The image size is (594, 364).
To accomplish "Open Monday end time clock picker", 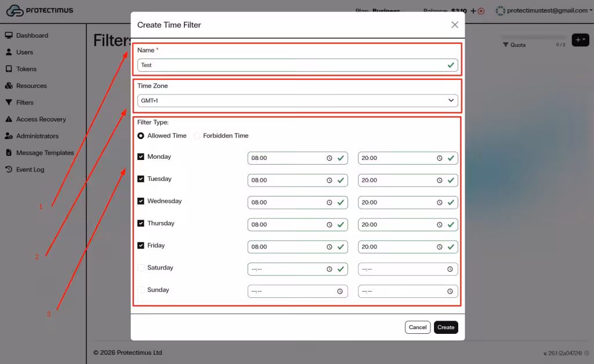I will [x=440, y=158].
